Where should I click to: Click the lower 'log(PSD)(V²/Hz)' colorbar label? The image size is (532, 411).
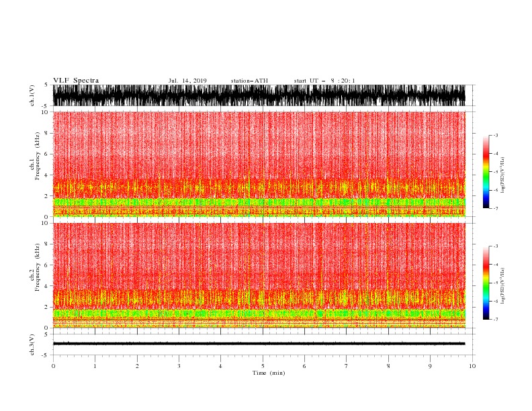(x=502, y=286)
